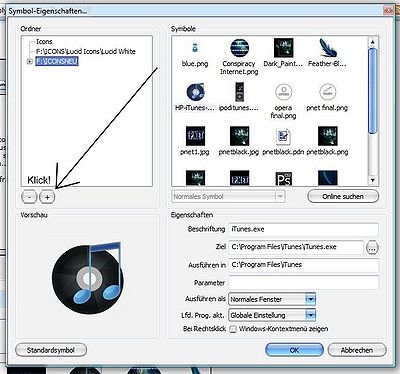Select the ipoditunes icon
The width and height of the screenshot is (400, 374).
(x=239, y=92)
